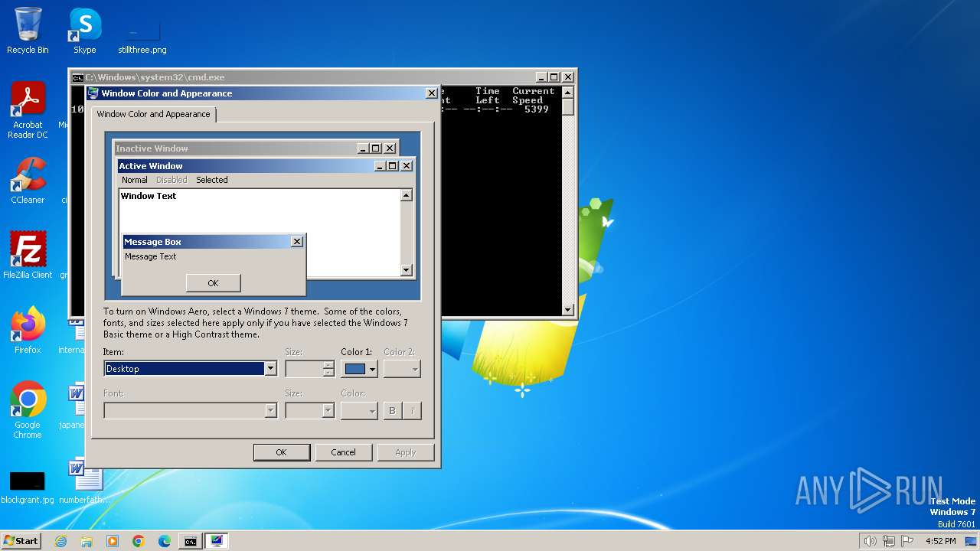Select the Window Color and Appearance tab
Image resolution: width=980 pixels, height=551 pixels.
[153, 114]
